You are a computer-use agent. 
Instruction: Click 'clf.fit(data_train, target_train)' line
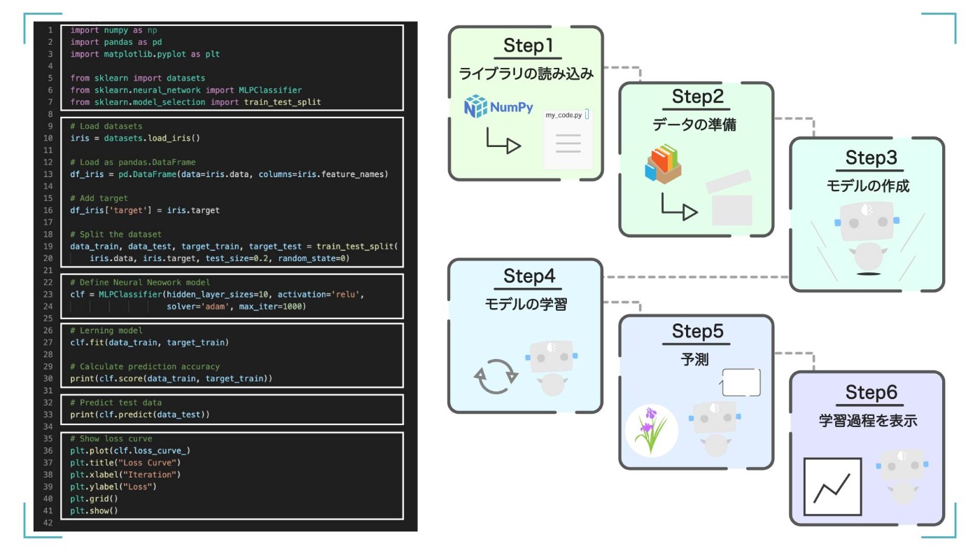tap(150, 342)
